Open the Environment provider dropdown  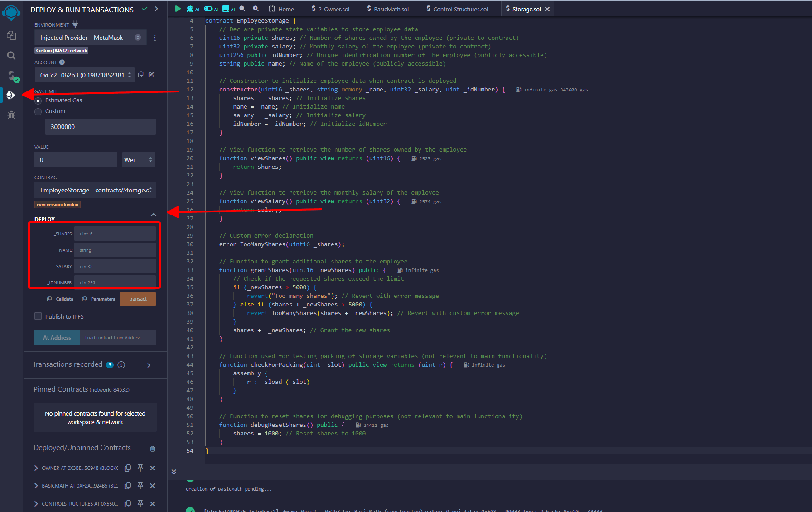coord(91,38)
